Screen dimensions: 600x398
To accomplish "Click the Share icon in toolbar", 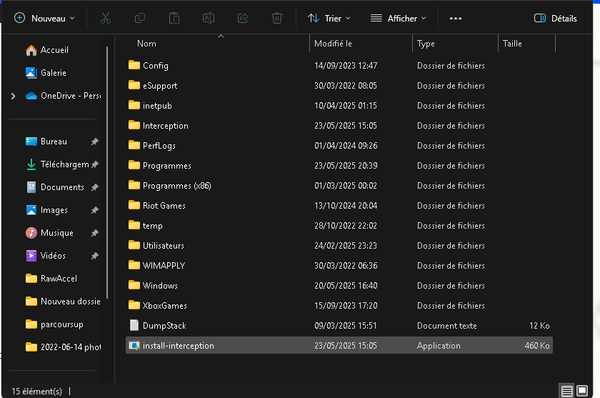I will pos(243,18).
